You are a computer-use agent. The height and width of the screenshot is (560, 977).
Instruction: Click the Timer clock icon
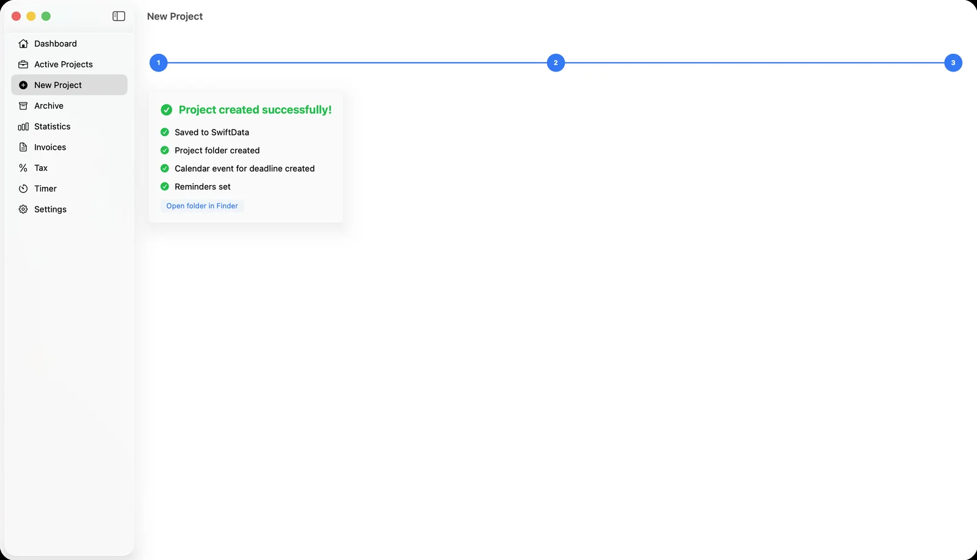[x=23, y=189]
